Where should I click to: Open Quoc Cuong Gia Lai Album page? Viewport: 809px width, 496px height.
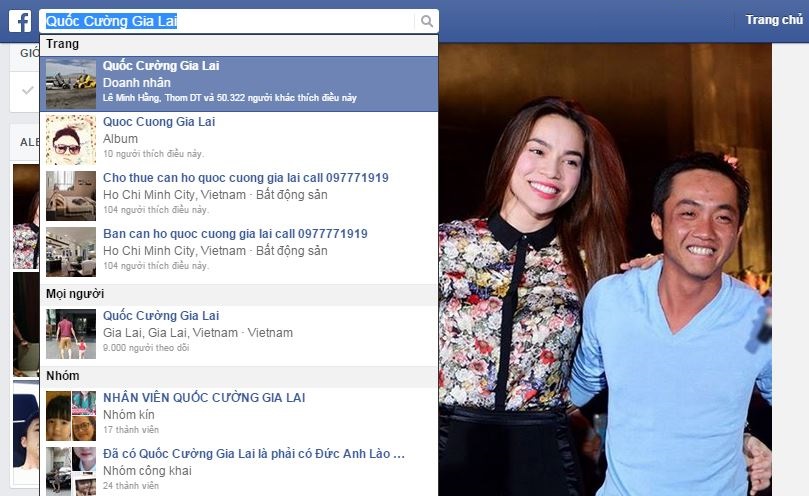(x=239, y=139)
